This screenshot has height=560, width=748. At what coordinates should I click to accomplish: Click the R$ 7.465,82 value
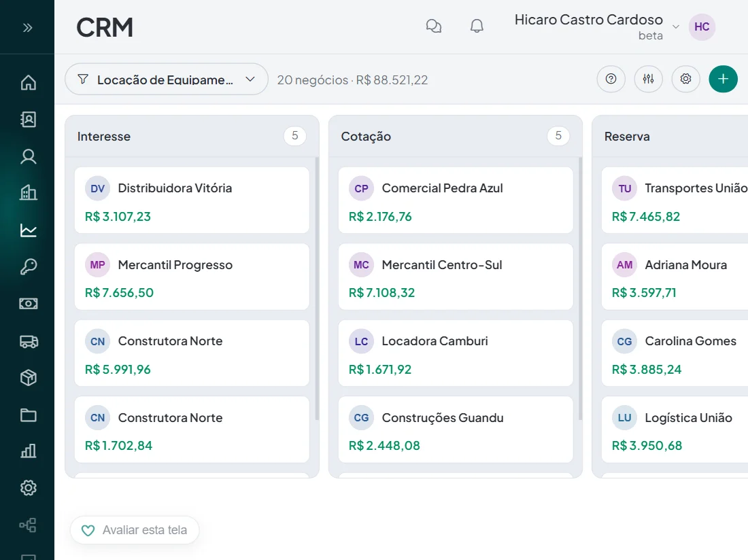(646, 216)
